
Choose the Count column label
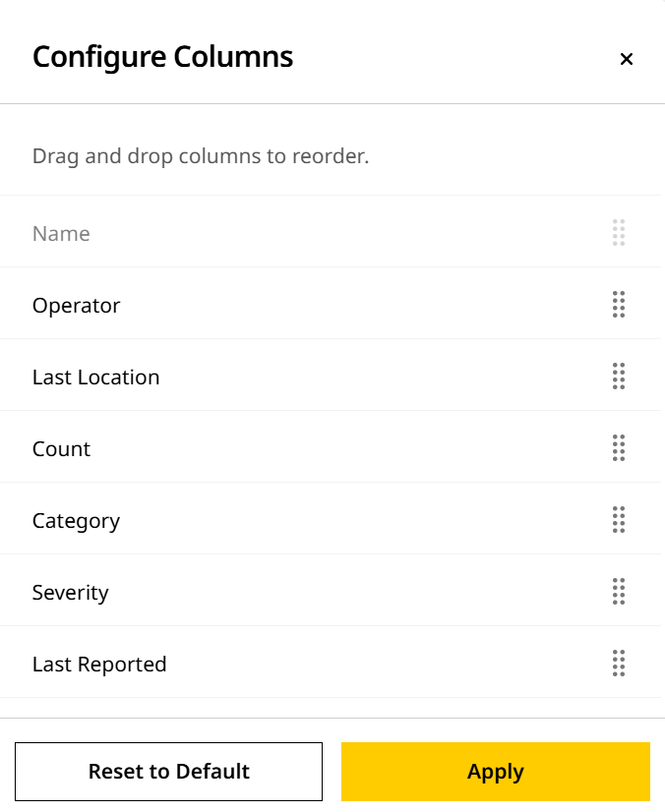coord(61,449)
